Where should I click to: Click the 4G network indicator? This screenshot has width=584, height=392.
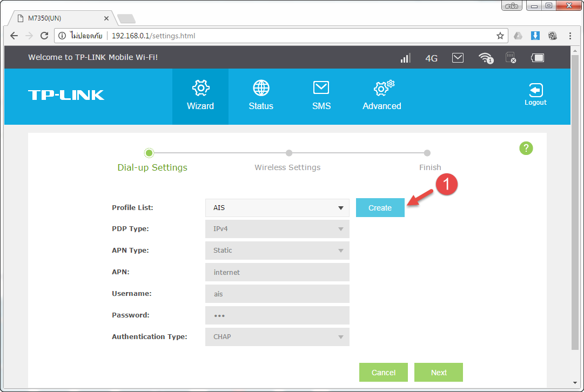click(431, 58)
